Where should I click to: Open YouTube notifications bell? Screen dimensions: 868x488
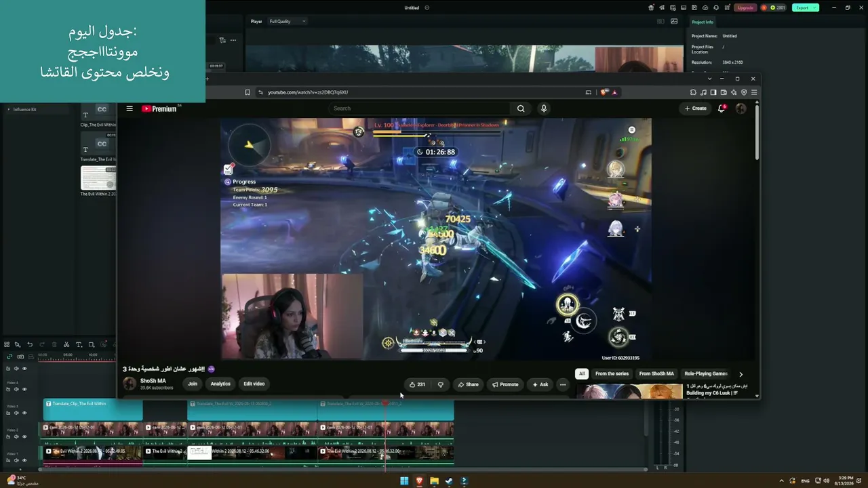point(722,108)
